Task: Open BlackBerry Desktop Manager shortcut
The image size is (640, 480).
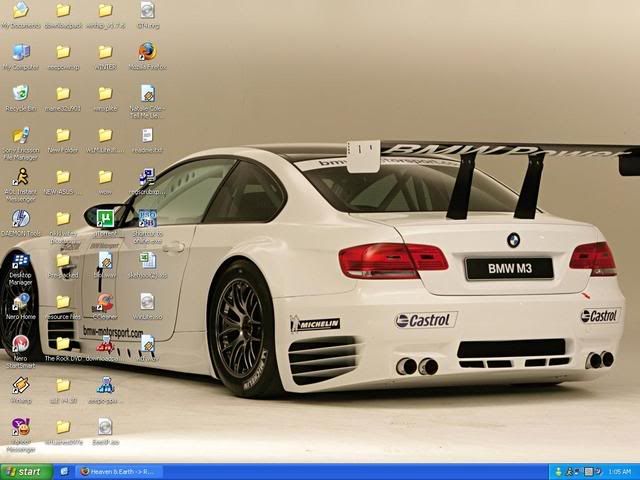Action: coord(21,260)
